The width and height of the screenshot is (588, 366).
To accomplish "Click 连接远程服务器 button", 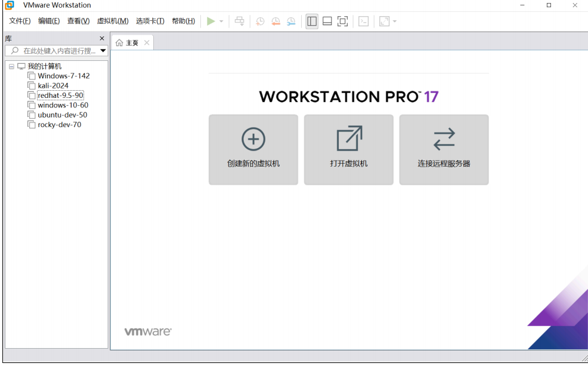I will click(444, 149).
